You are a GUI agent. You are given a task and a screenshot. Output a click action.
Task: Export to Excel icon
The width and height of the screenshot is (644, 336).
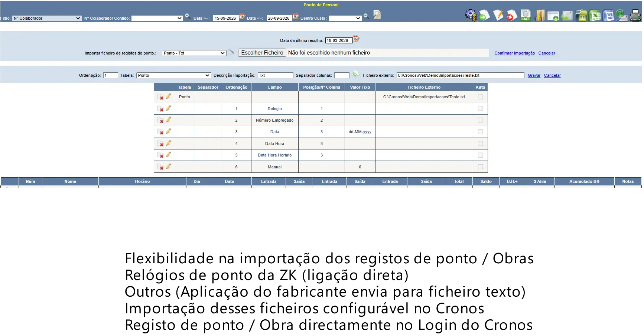[x=595, y=16]
